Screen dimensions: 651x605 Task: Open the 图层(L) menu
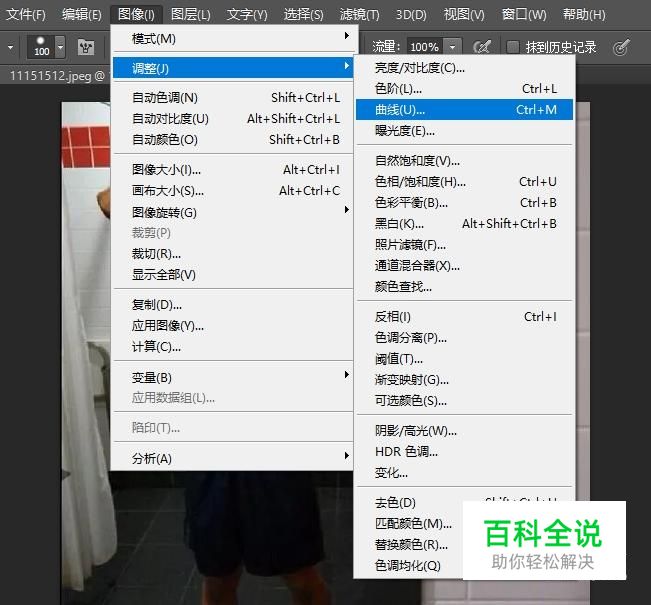coord(191,15)
